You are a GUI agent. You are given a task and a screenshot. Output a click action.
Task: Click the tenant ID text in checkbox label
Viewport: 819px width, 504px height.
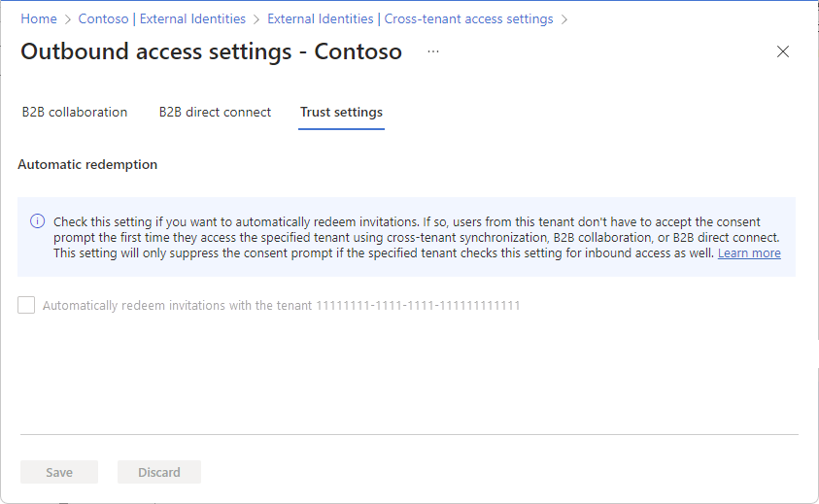(x=418, y=306)
